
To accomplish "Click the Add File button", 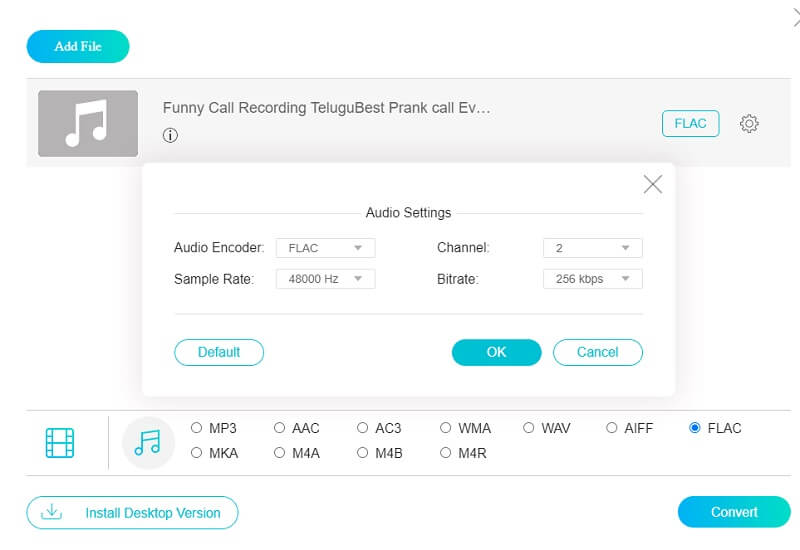I will pos(78,46).
